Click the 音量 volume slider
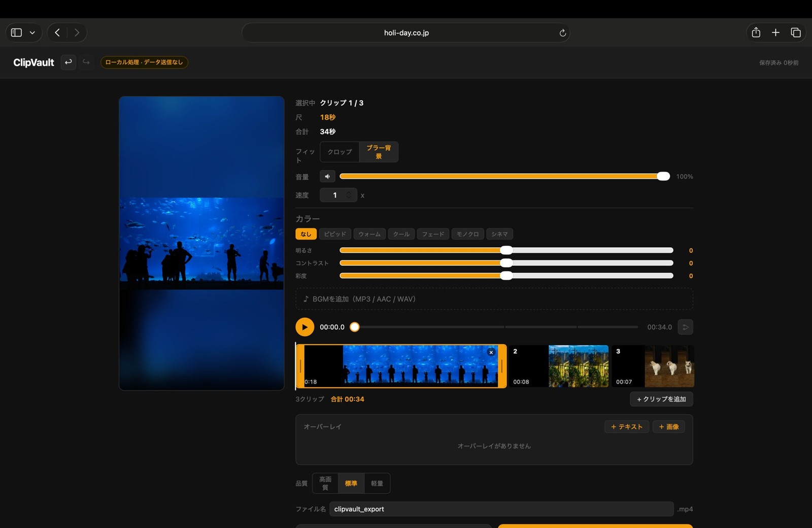The image size is (812, 528). pyautogui.click(x=505, y=176)
